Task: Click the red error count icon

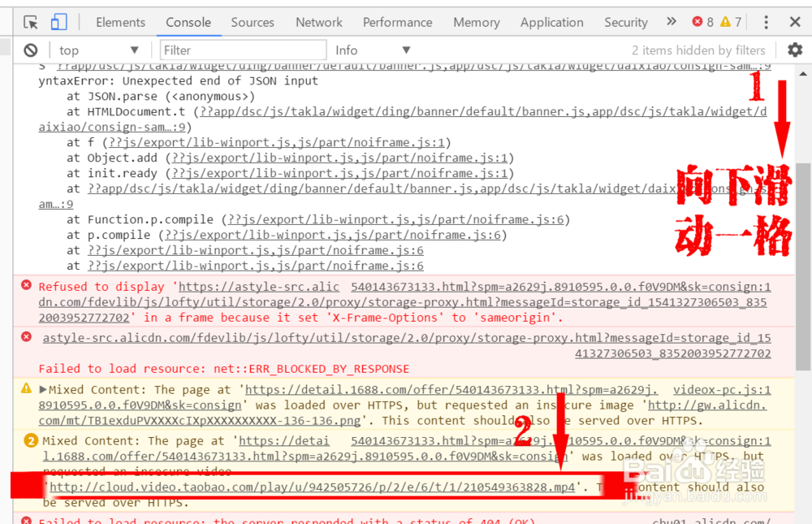Action: [x=698, y=22]
